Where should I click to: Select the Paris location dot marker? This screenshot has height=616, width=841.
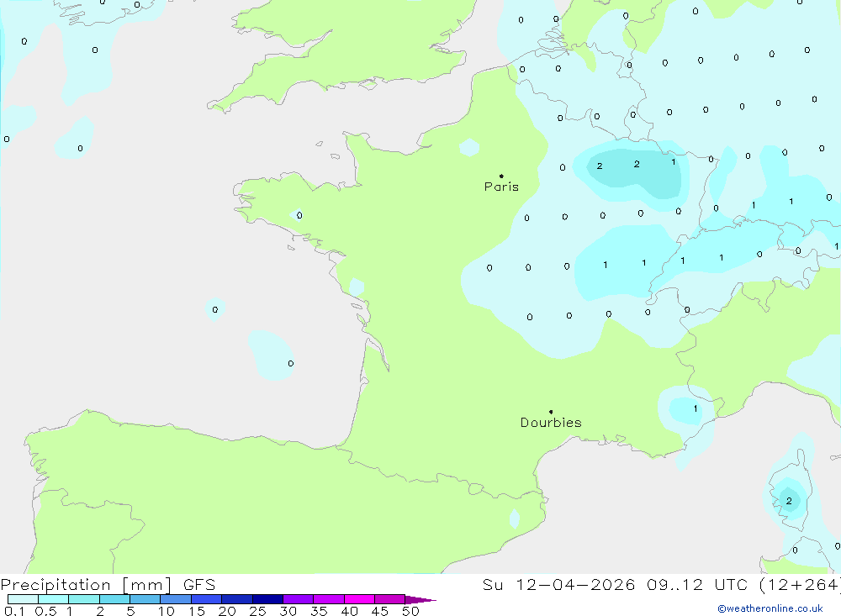coord(501,176)
